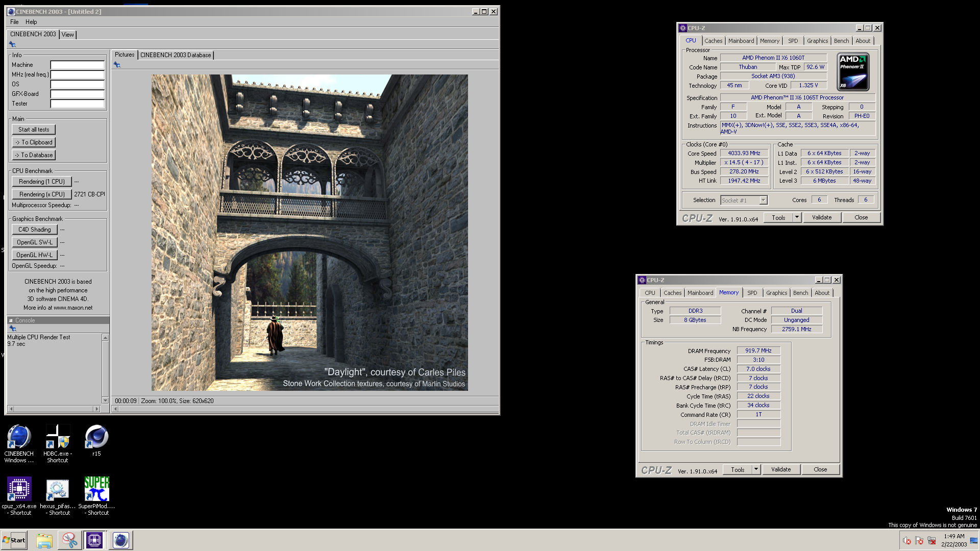Run Rendering (1 CPU) benchmark

tap(42, 182)
